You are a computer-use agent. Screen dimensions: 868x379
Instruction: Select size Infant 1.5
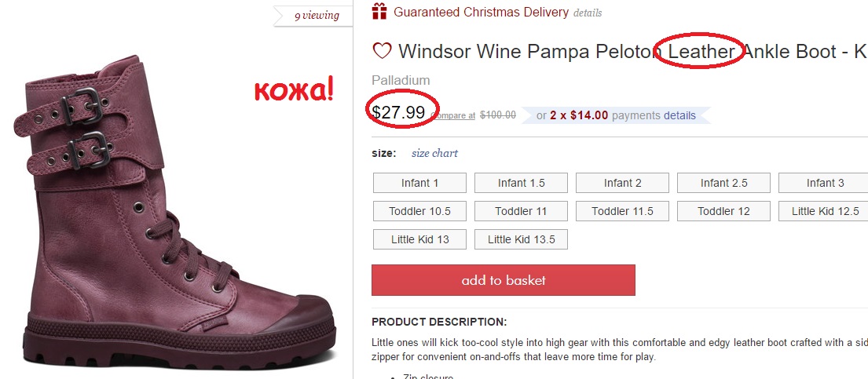(x=521, y=183)
